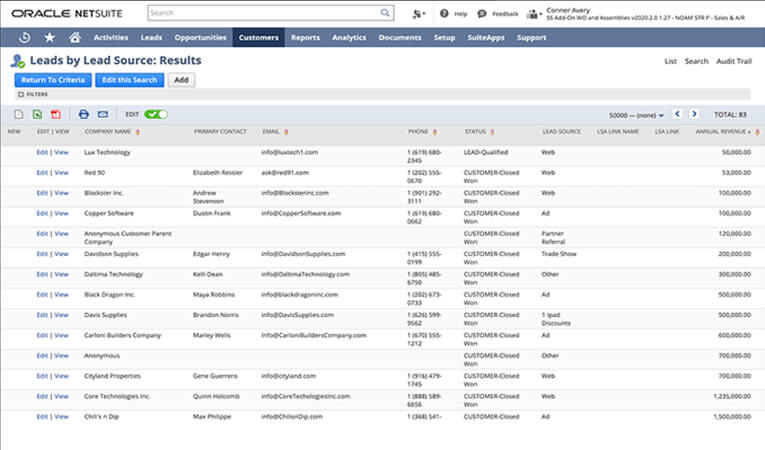
Task: Open the Customers menu
Action: 259,38
